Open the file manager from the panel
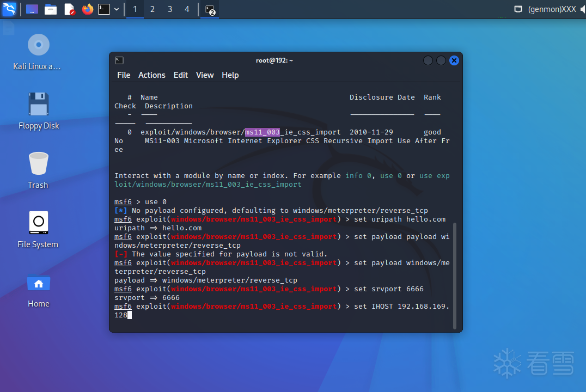 pyautogui.click(x=51, y=9)
